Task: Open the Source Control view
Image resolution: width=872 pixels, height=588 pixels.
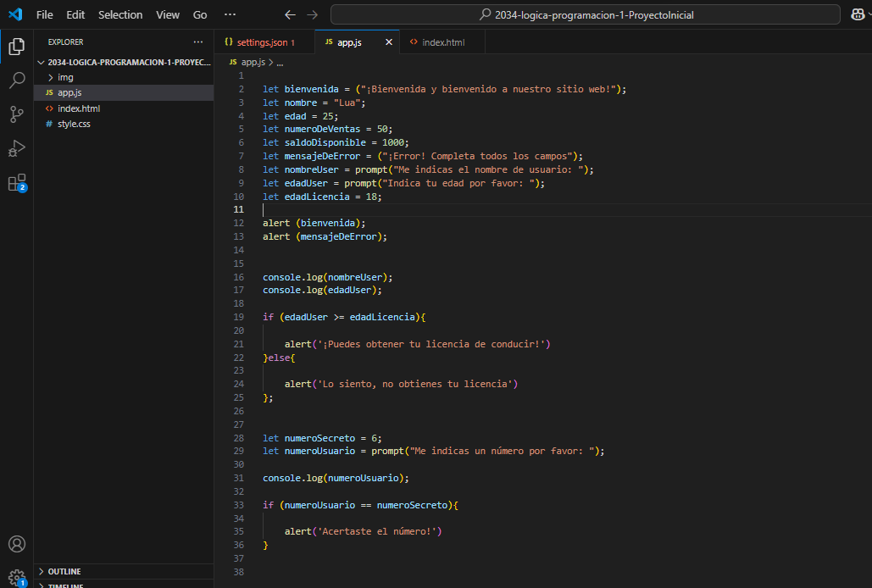Action: [x=17, y=114]
